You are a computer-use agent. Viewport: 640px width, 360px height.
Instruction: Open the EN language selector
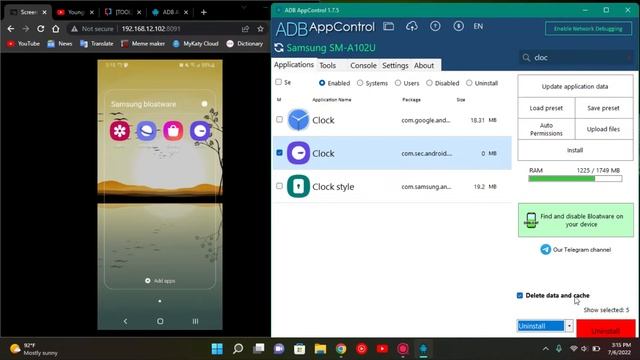pos(478,27)
